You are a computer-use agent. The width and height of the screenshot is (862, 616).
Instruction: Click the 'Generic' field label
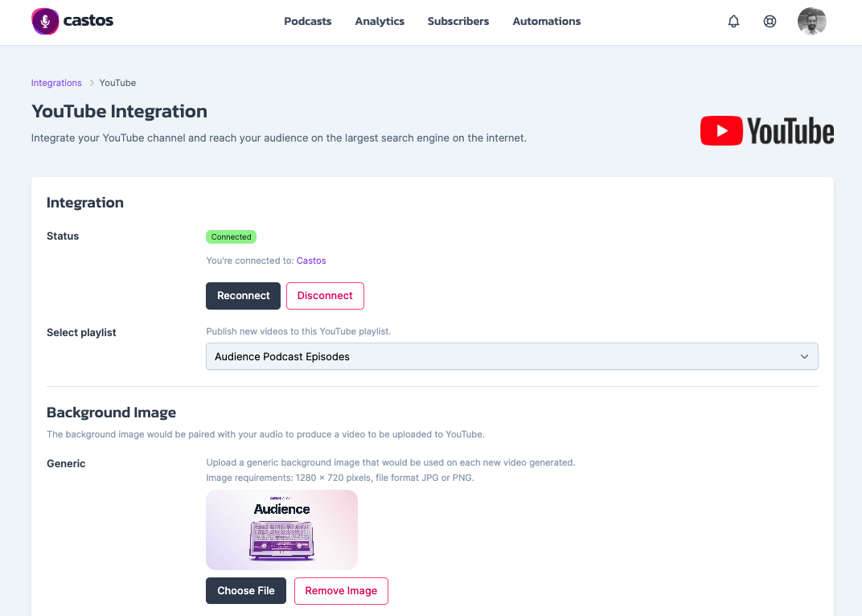(x=66, y=464)
